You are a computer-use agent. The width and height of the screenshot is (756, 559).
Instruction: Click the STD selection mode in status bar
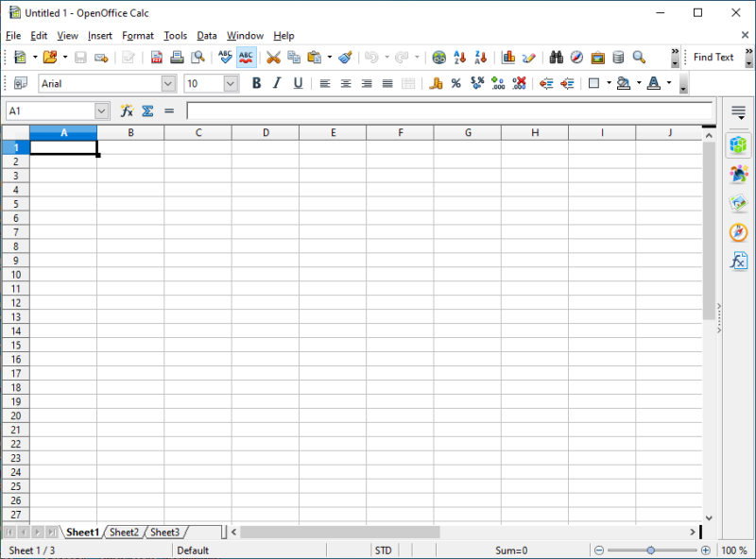pyautogui.click(x=383, y=551)
